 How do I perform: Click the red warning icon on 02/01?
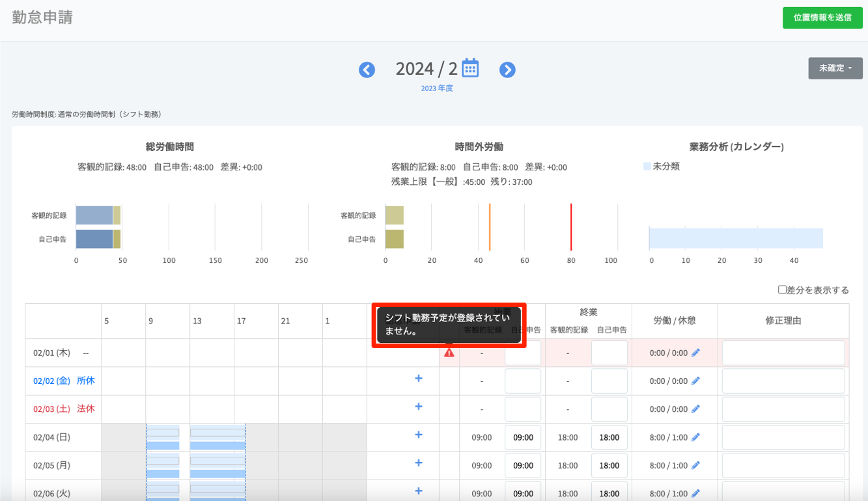click(449, 353)
